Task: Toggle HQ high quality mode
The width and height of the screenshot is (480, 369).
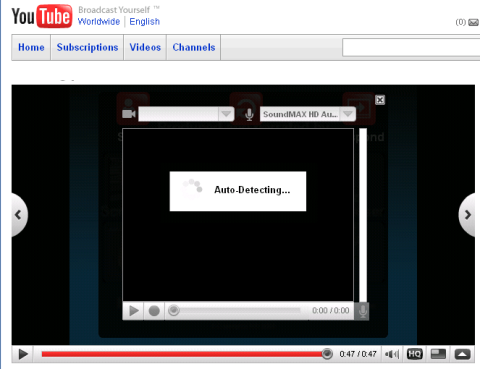Action: (x=415, y=354)
